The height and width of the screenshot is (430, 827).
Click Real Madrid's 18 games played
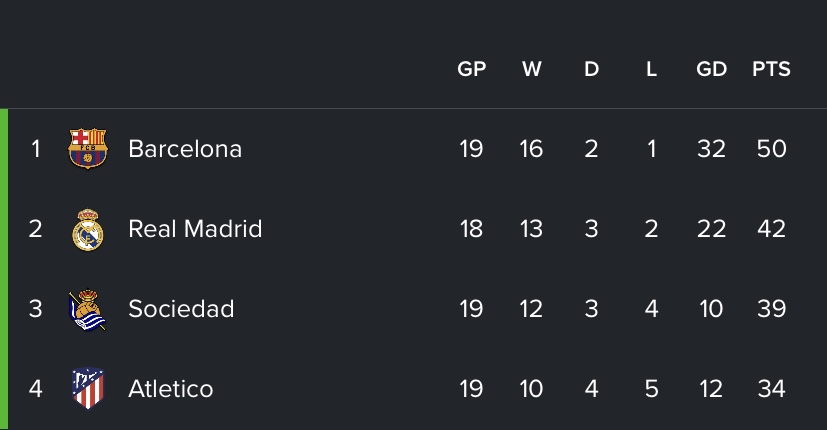click(471, 229)
